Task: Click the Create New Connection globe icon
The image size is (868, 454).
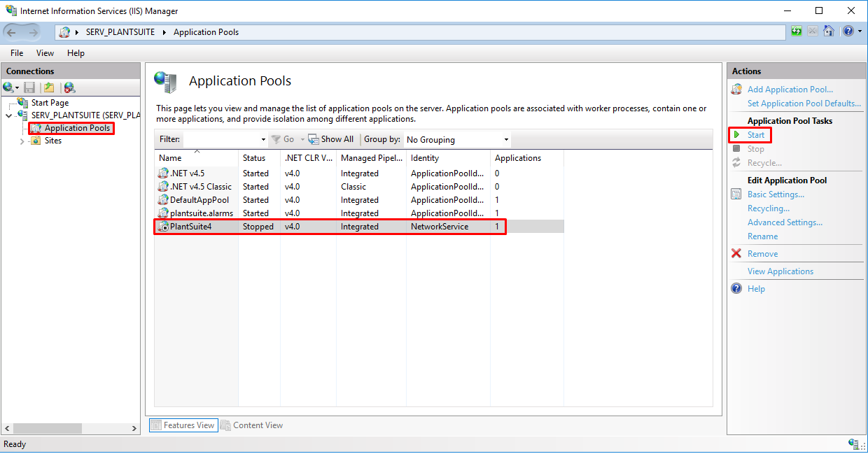Action: pyautogui.click(x=8, y=87)
